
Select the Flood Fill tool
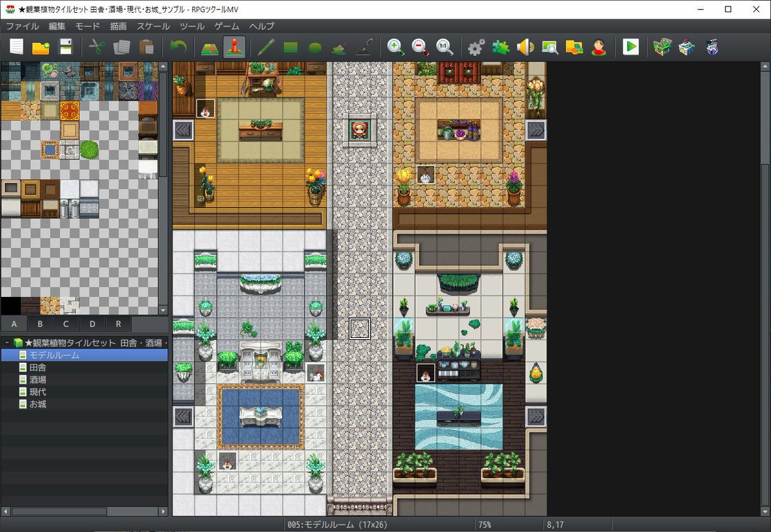coord(337,46)
